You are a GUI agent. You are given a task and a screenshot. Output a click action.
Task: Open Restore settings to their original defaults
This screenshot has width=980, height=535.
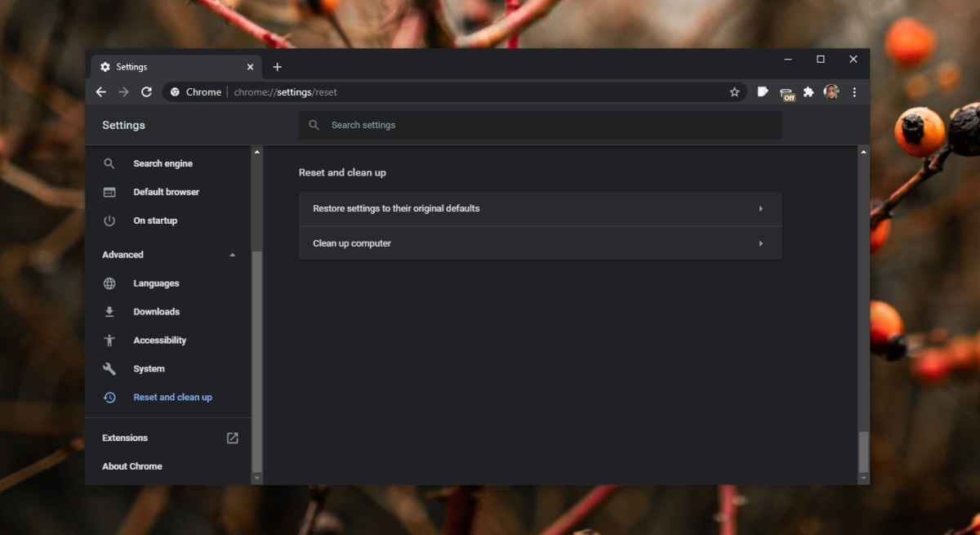point(540,208)
